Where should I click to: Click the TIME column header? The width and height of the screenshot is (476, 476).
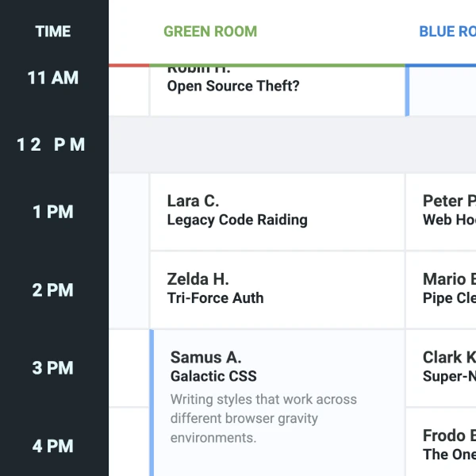click(x=53, y=32)
